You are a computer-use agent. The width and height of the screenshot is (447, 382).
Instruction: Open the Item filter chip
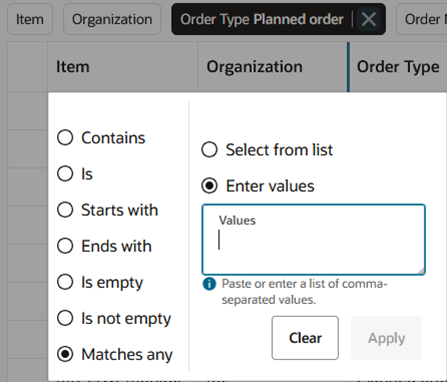(x=30, y=19)
